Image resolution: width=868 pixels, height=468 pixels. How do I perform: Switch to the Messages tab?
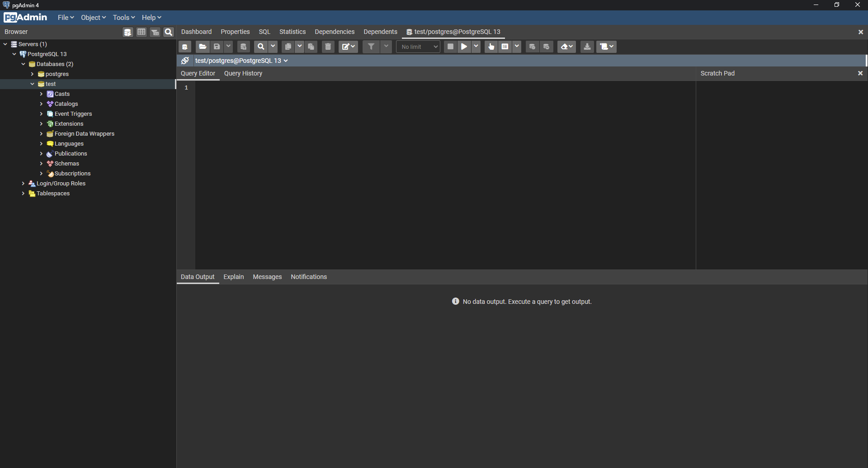click(x=267, y=277)
